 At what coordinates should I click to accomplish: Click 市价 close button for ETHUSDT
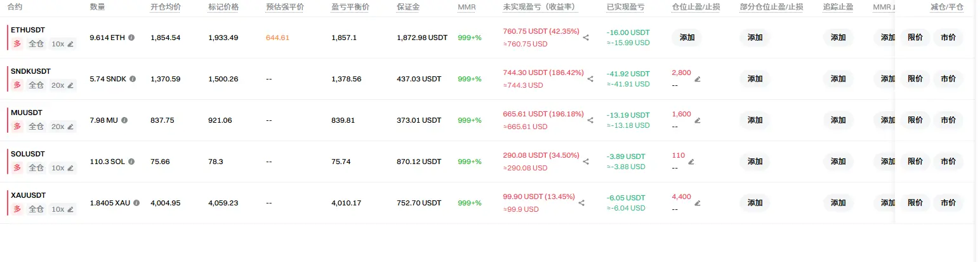coord(948,38)
